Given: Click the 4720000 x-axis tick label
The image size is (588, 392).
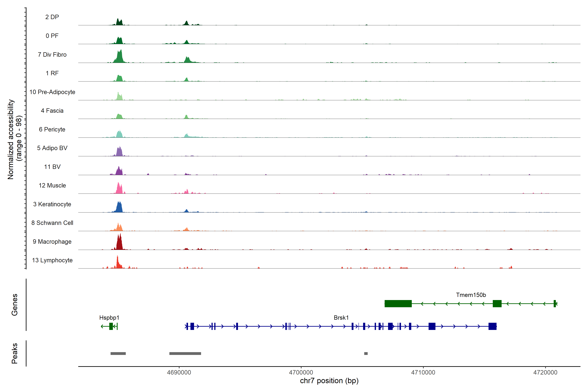Looking at the screenshot, I should point(545,372).
